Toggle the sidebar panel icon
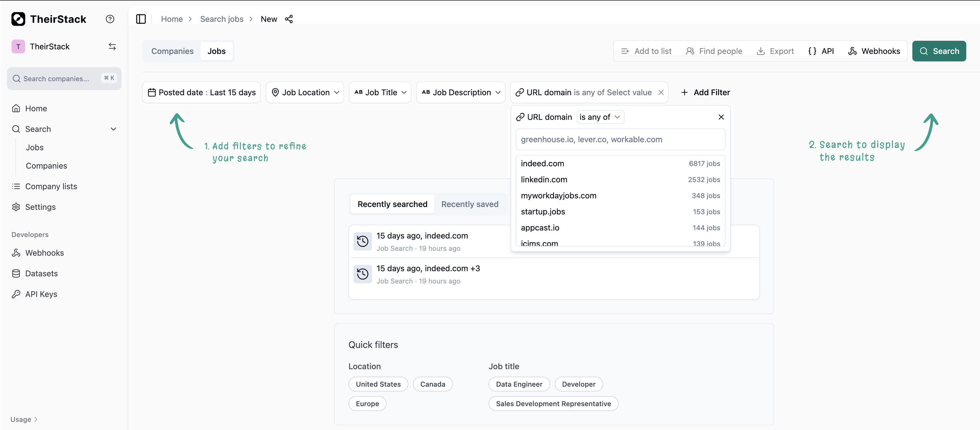 click(141, 19)
